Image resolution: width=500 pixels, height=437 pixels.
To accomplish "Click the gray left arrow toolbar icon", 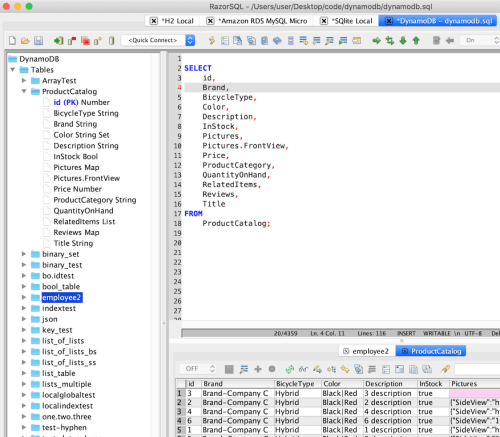I will 450,41.
